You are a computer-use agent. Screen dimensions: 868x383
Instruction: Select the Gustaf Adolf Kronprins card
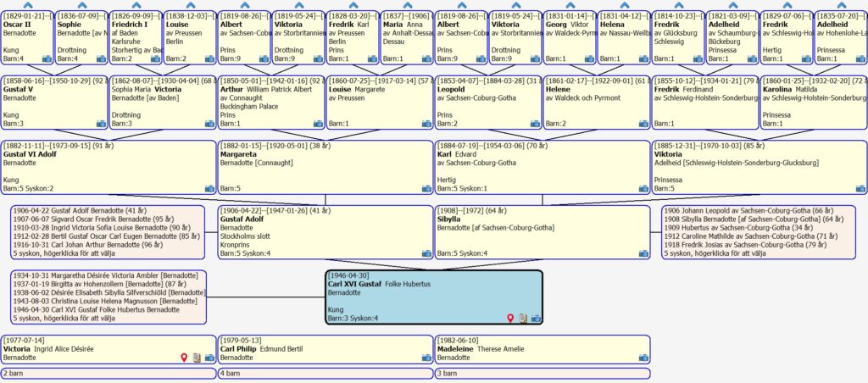[x=325, y=232]
